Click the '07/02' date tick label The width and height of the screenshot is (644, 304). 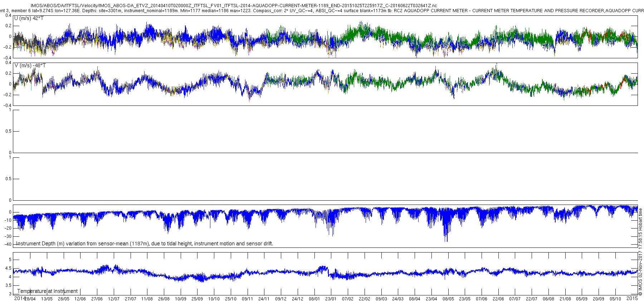pyautogui.click(x=348, y=299)
